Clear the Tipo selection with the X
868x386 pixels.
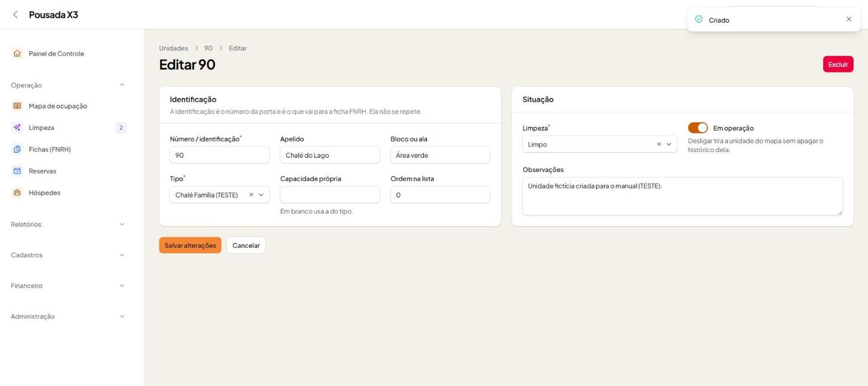pos(251,195)
